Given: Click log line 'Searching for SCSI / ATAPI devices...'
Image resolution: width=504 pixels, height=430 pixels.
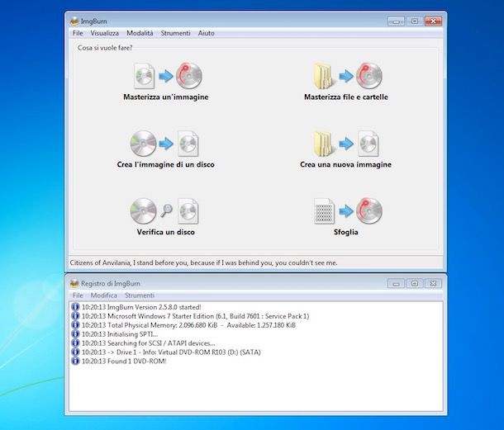Looking at the screenshot, I should pyautogui.click(x=148, y=343).
